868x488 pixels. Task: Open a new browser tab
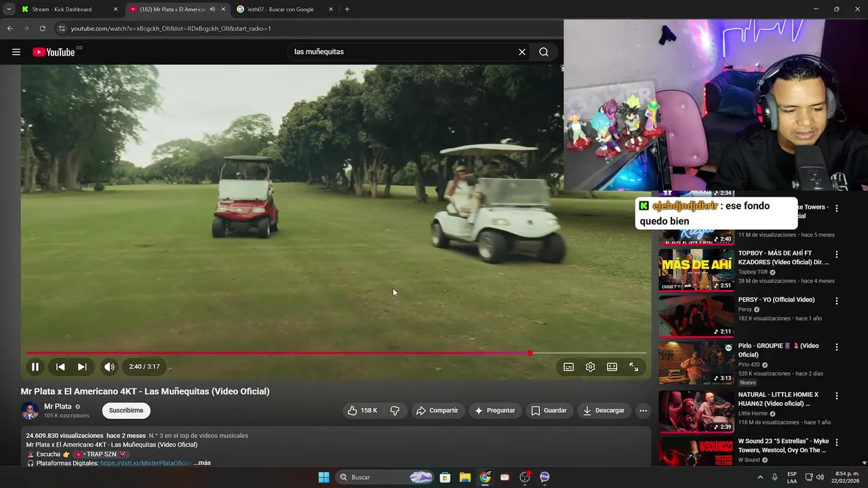pyautogui.click(x=347, y=9)
